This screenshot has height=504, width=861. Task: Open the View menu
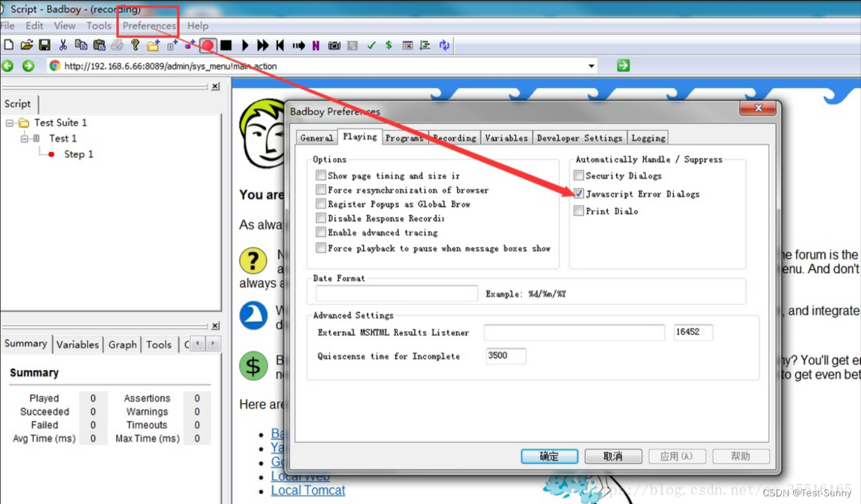64,26
